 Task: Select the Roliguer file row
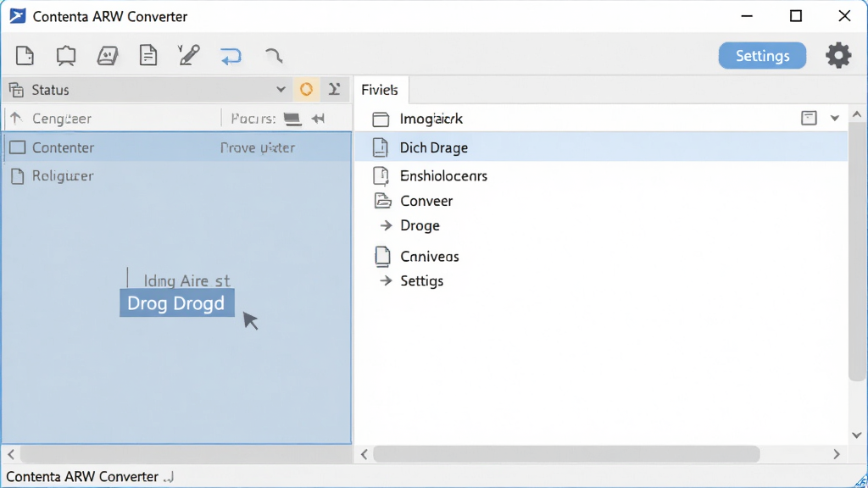pos(176,176)
